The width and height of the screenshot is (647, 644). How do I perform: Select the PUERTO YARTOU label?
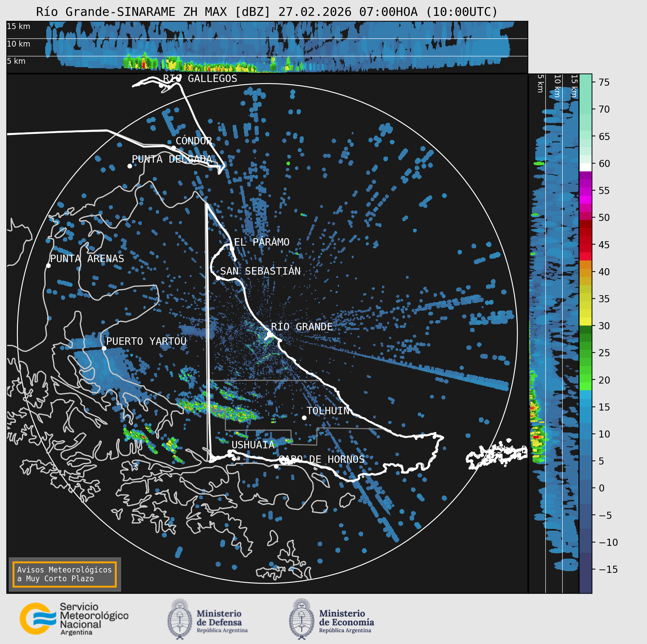[146, 341]
